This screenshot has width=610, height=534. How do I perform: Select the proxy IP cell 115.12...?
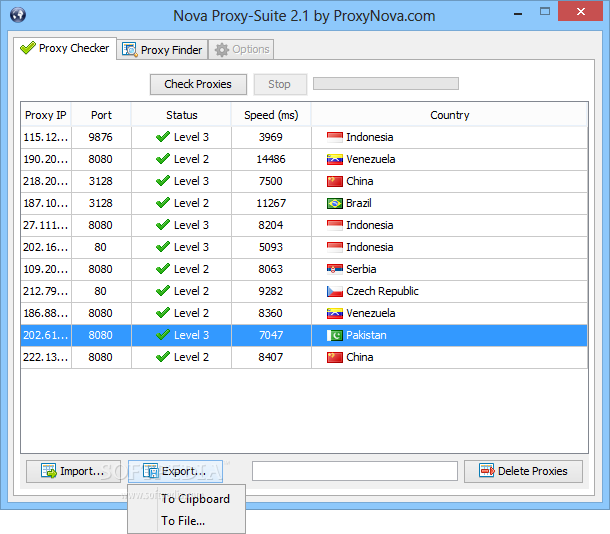[46, 137]
